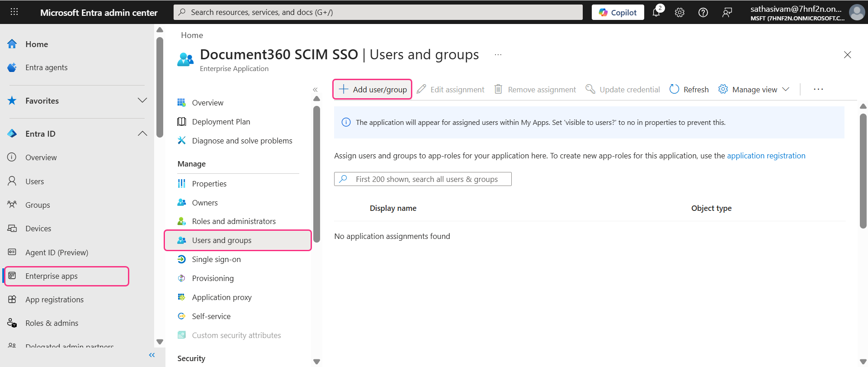Open Owners under Manage

click(204, 203)
